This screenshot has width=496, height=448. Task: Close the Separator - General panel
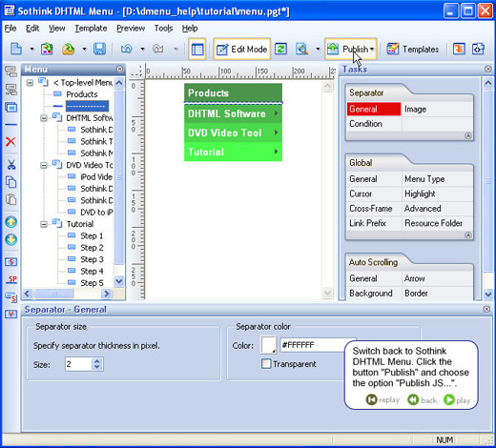[x=486, y=309]
